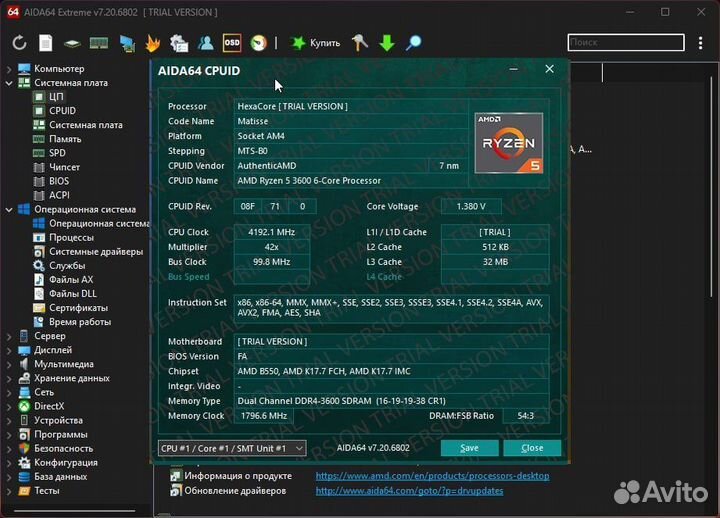Open SPD tree item
The image size is (720, 518).
(57, 153)
